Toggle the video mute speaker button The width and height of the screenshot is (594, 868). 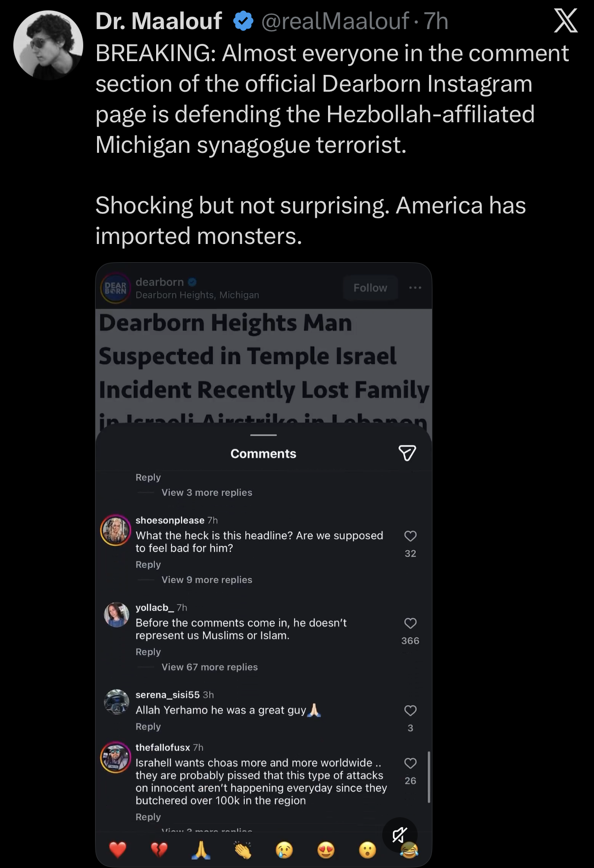pos(399,834)
